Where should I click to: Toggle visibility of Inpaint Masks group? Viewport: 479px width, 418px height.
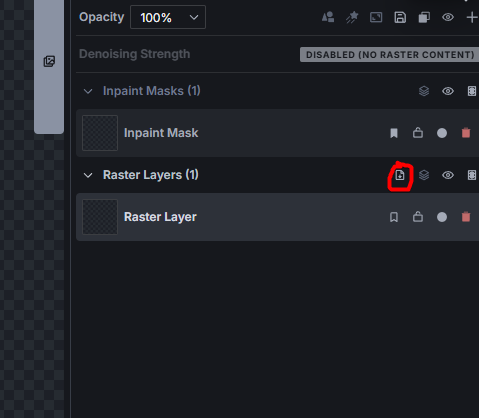(x=448, y=91)
